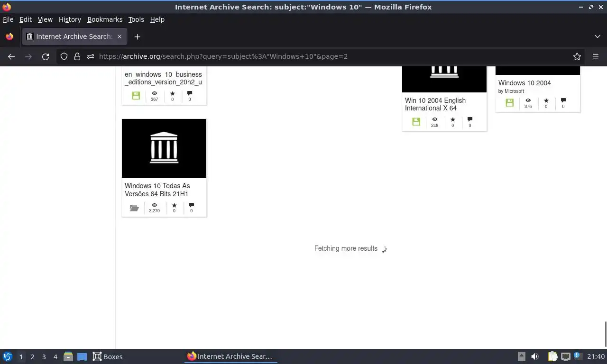Open Win 10 2004 English International link

coord(435,104)
